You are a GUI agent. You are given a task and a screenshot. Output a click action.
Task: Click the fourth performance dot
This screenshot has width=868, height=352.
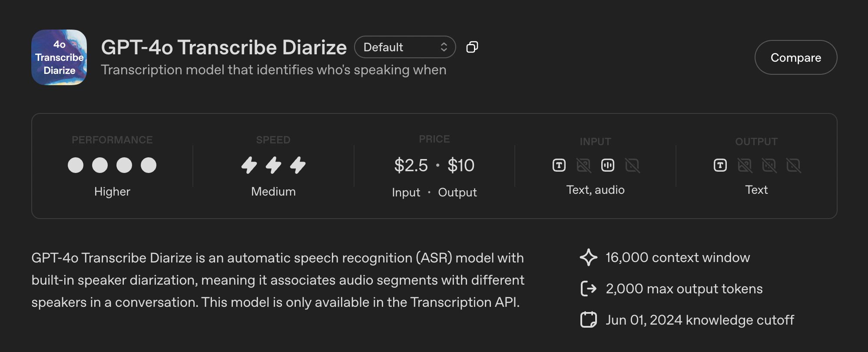point(149,166)
